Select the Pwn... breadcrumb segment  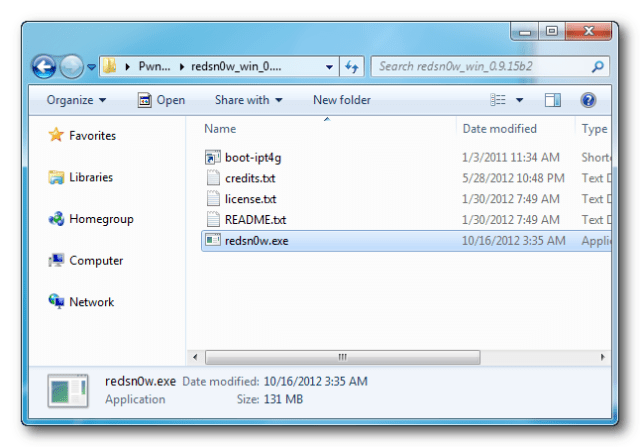point(154,66)
